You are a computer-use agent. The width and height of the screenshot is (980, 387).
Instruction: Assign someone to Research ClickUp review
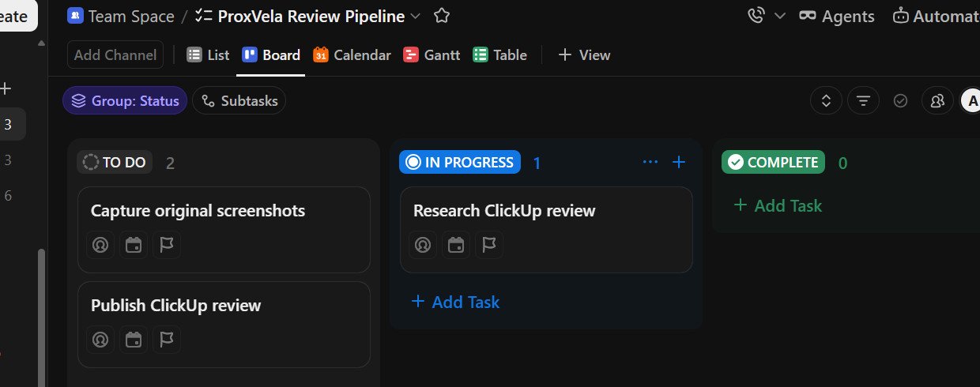click(x=423, y=245)
